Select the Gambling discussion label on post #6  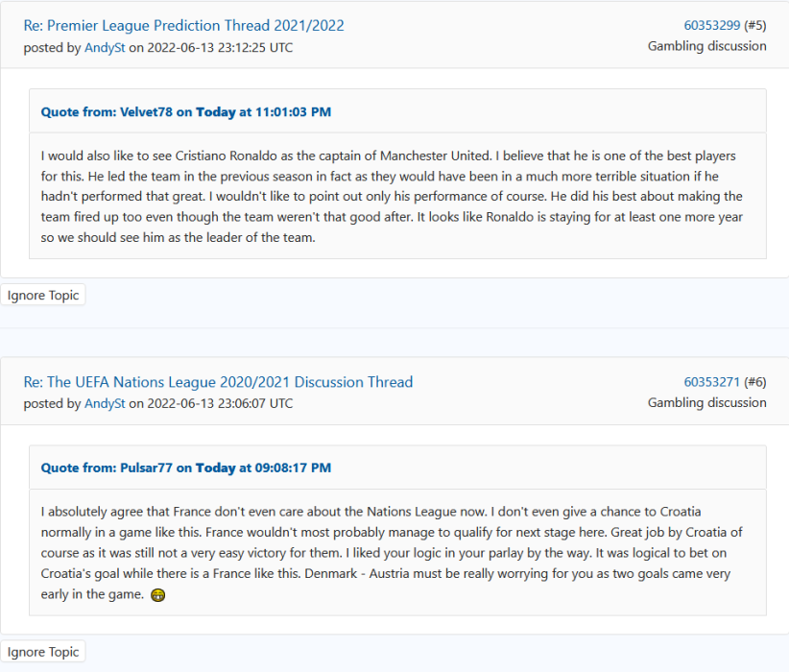click(x=707, y=402)
